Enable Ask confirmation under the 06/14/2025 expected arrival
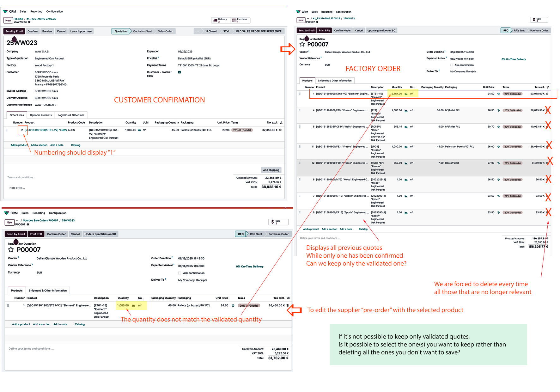This screenshot has height=392, width=560. (x=180, y=273)
